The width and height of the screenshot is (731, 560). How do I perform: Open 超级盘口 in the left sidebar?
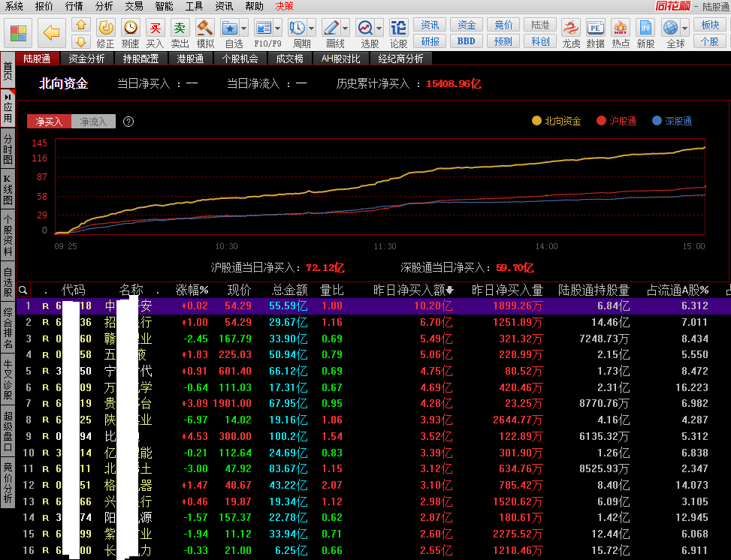(8, 432)
